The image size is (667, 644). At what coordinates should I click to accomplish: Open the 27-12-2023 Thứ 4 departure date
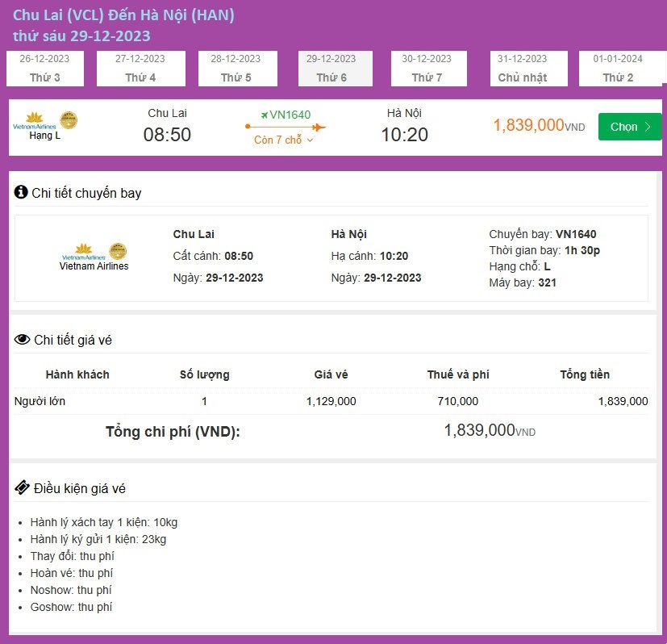pos(141,69)
